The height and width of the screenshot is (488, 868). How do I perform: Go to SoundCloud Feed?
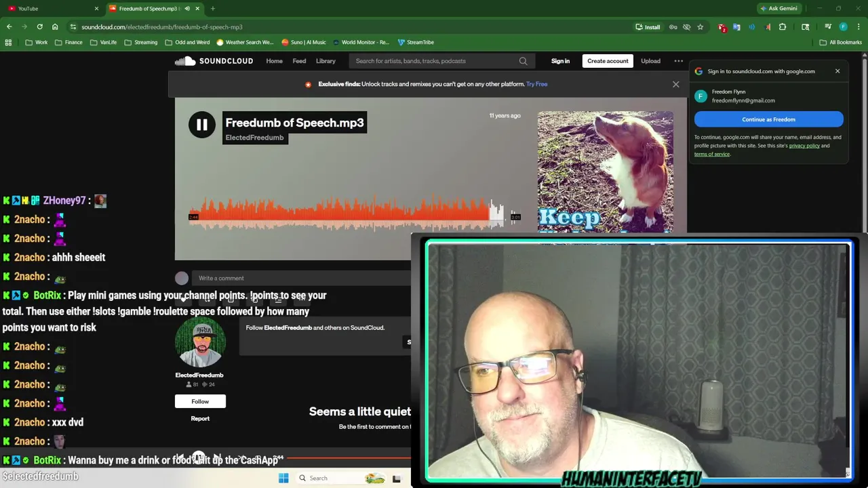tap(299, 61)
